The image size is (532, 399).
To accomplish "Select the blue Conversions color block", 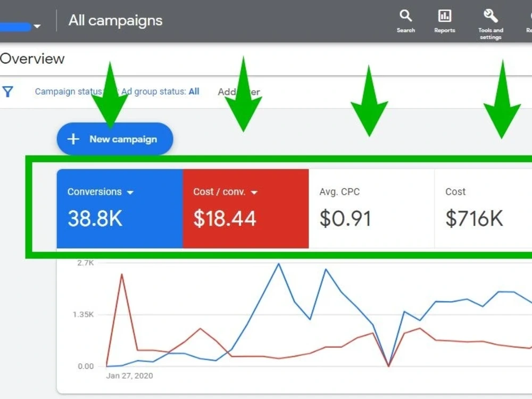I will (120, 207).
